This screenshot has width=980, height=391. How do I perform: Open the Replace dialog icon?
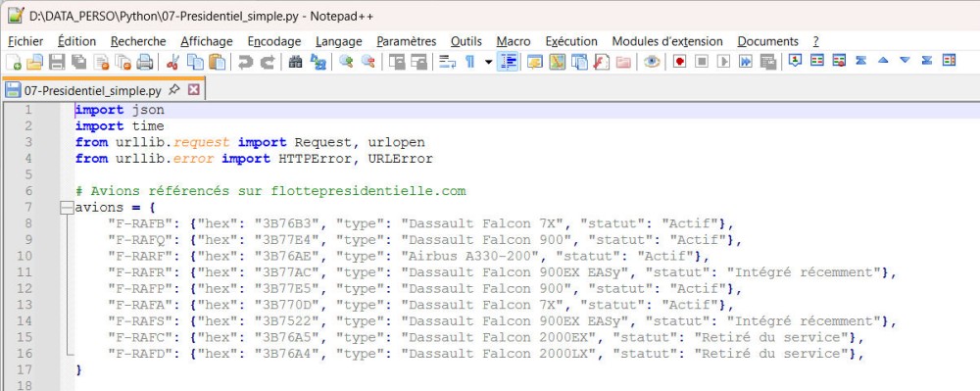(318, 61)
